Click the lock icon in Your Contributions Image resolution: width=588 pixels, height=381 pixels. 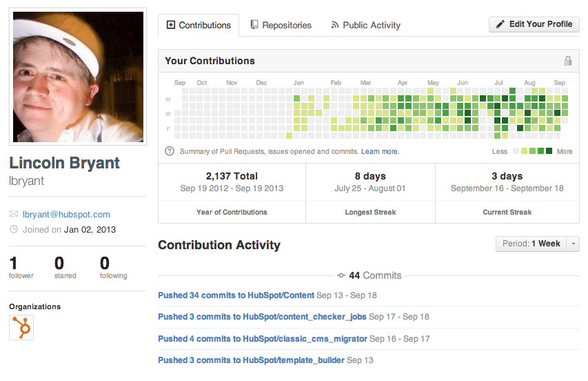[568, 61]
